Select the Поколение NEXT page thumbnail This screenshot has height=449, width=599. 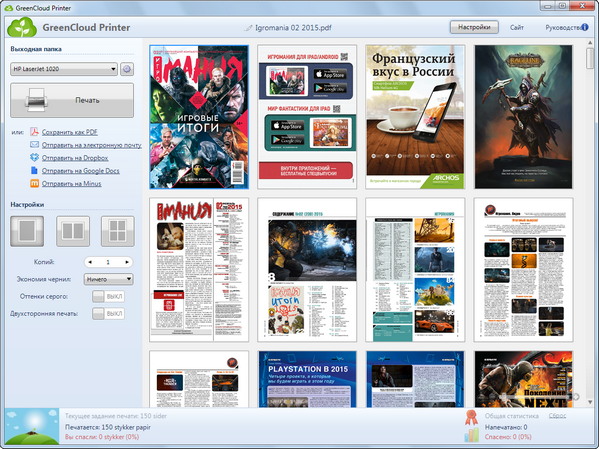(523, 379)
